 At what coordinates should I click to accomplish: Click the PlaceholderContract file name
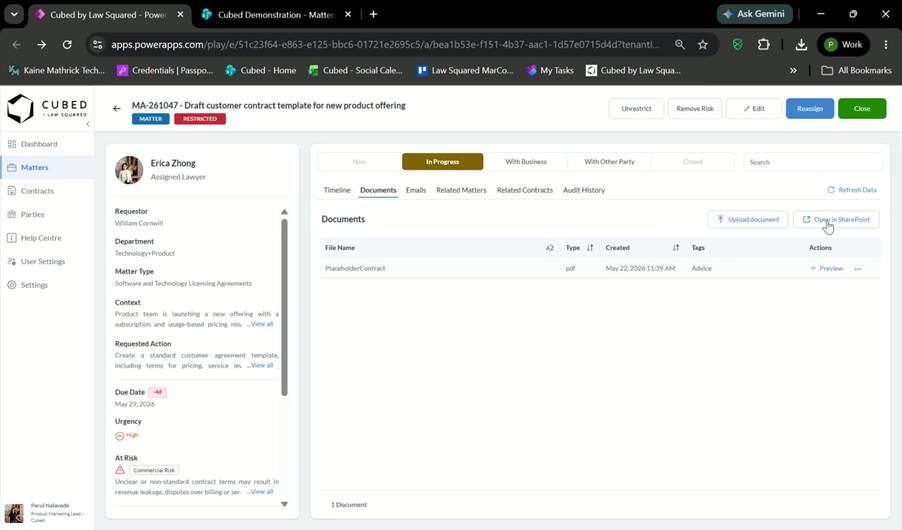click(355, 268)
